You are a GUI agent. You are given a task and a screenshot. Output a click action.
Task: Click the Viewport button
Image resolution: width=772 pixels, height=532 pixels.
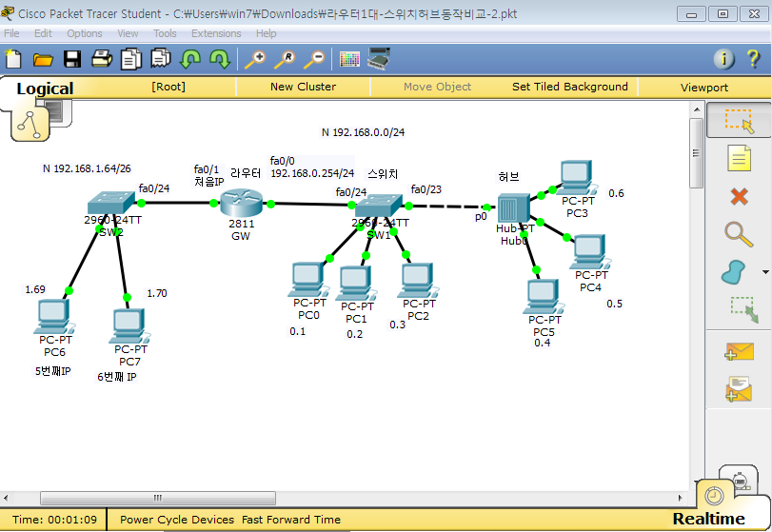704,88
